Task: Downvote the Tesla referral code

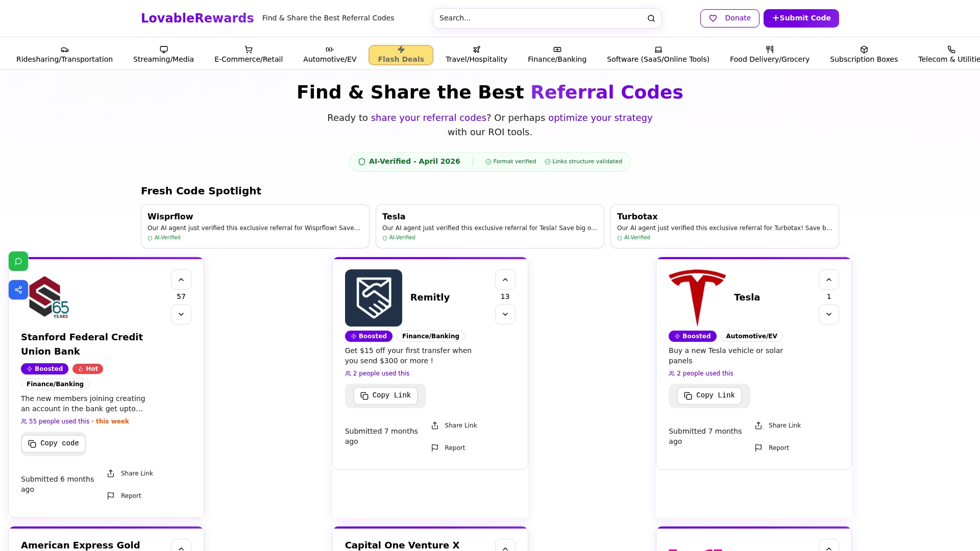Action: (x=828, y=314)
